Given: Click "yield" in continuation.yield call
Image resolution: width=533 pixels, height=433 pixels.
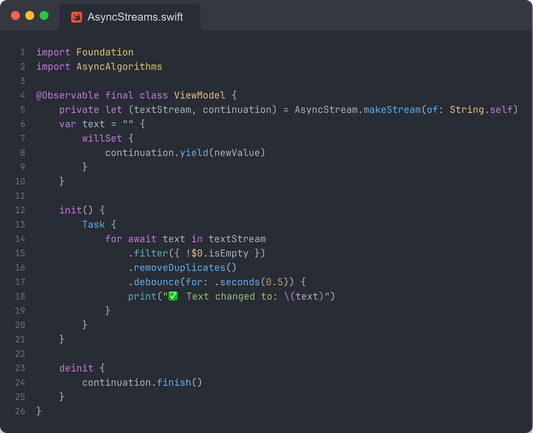Looking at the screenshot, I should [194, 153].
